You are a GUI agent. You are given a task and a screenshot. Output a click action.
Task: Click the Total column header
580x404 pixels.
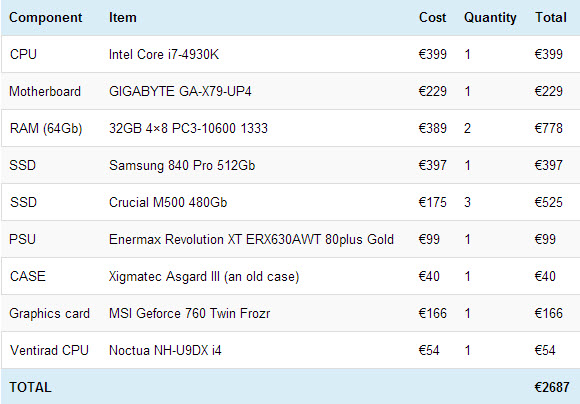click(550, 17)
